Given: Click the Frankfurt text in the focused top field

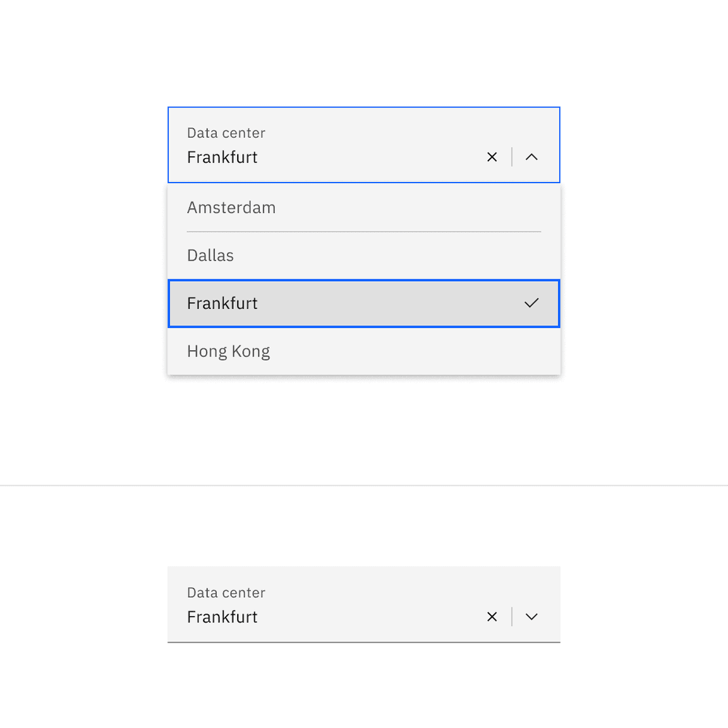Looking at the screenshot, I should coord(222,157).
